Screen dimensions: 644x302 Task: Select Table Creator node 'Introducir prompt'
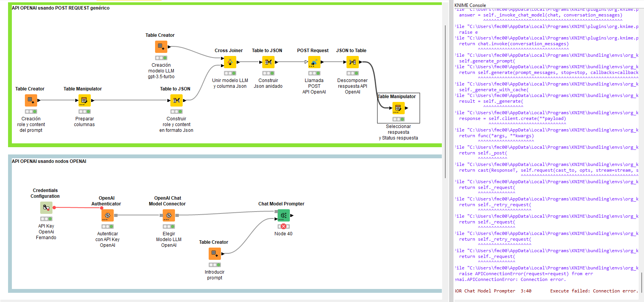[x=215, y=254]
